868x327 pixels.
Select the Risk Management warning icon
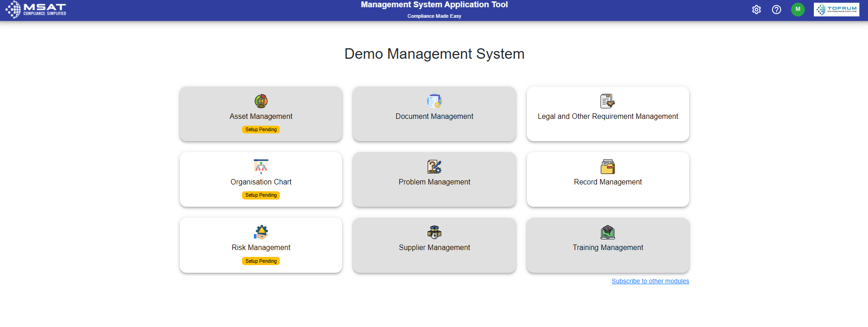tap(261, 232)
